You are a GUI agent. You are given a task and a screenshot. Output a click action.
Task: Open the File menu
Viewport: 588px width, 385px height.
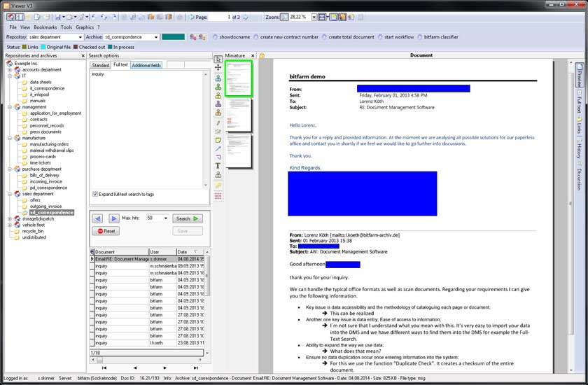[x=13, y=27]
